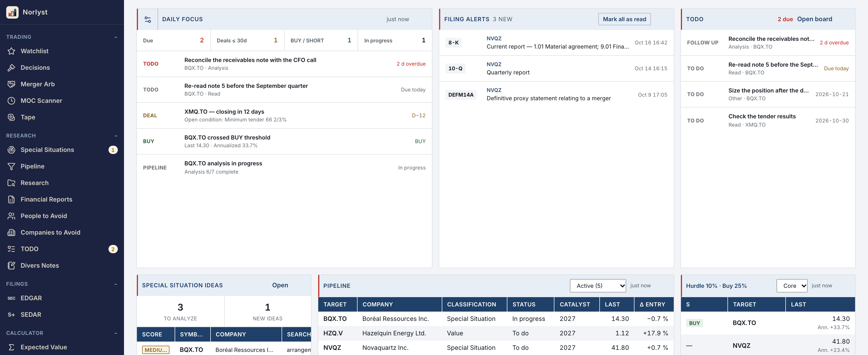Click the MOC Scanner clock icon
868x355 pixels.
click(11, 101)
